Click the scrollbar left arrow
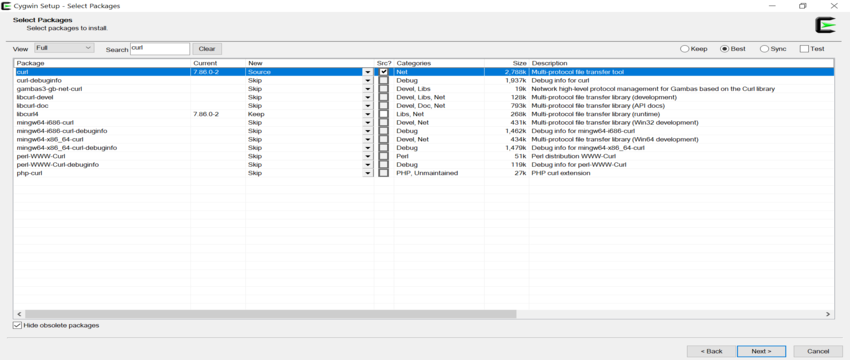The width and height of the screenshot is (850, 360). [19, 314]
